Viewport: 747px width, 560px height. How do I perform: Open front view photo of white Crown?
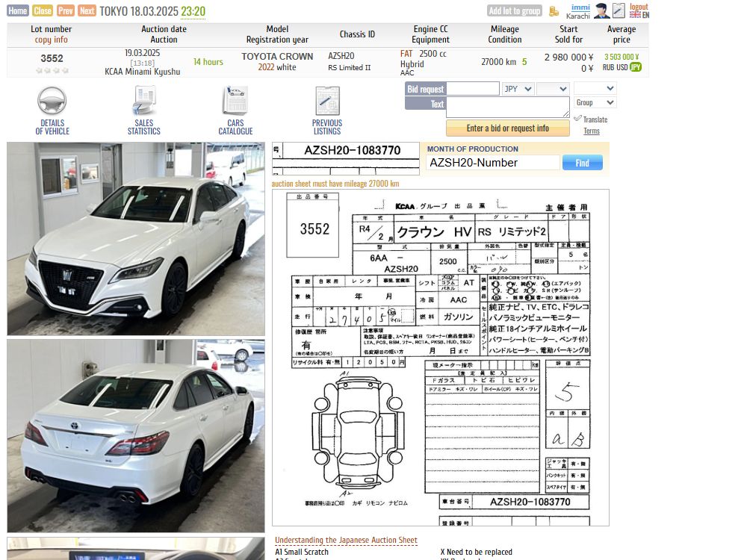click(x=136, y=239)
